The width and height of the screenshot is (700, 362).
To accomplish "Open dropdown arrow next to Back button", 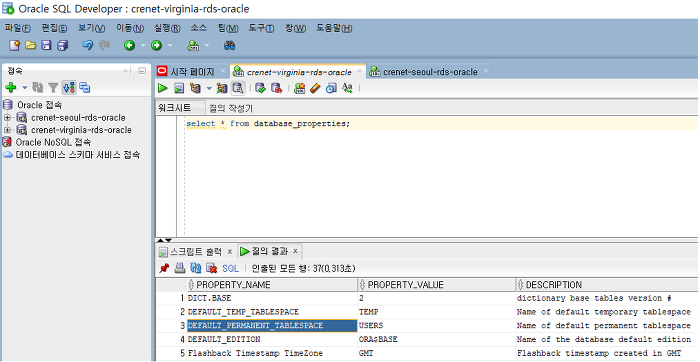I will click(143, 46).
